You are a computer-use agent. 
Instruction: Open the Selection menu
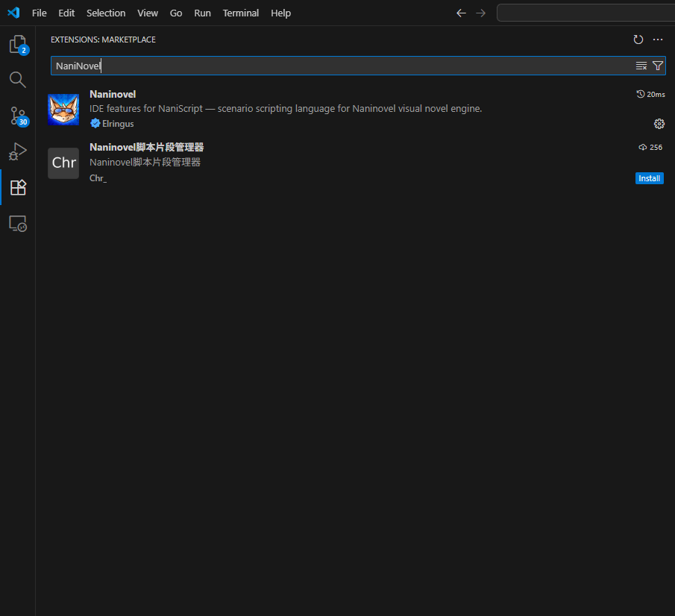[x=106, y=13]
